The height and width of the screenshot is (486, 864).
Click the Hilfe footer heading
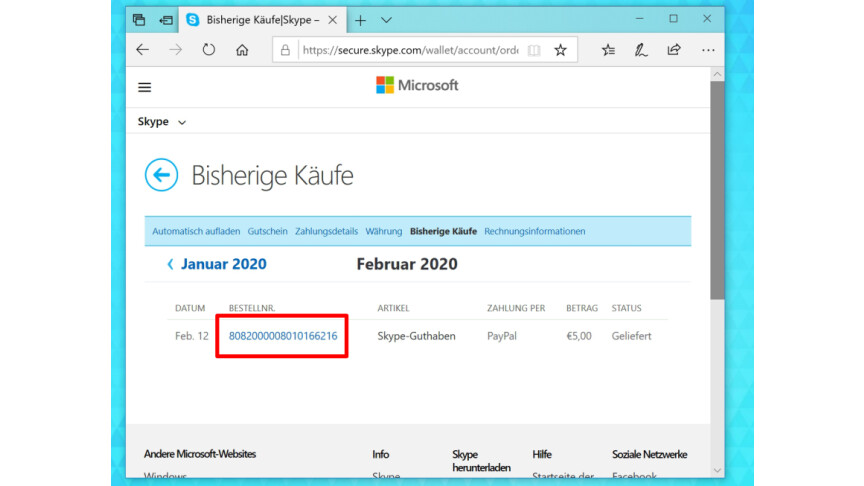pyautogui.click(x=542, y=454)
